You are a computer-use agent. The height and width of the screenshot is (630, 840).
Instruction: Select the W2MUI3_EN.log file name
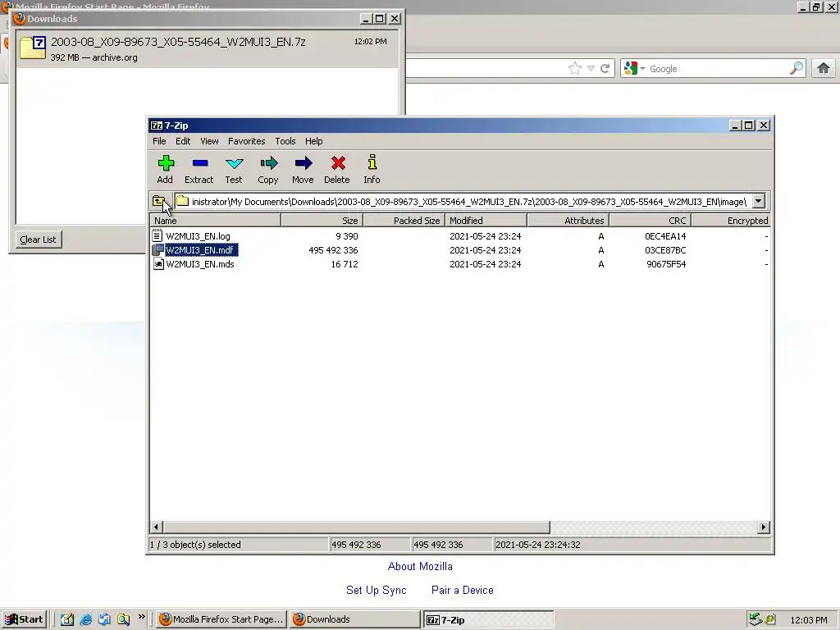pos(198,236)
